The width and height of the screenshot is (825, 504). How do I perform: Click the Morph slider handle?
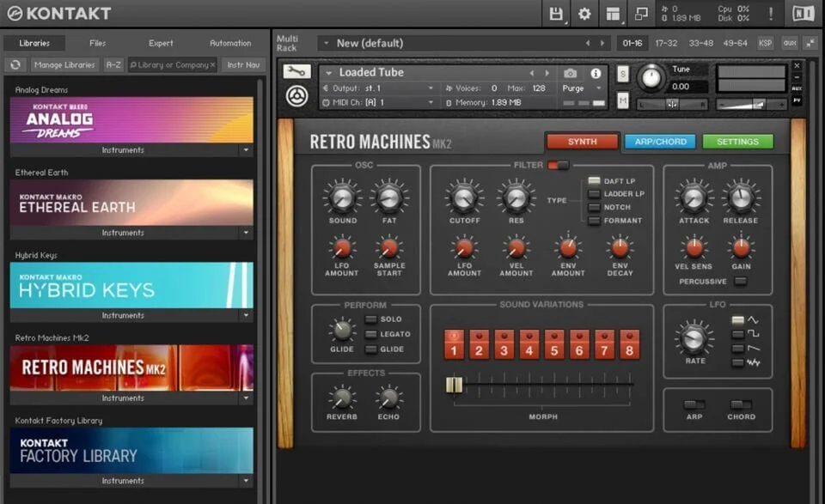[x=454, y=385]
